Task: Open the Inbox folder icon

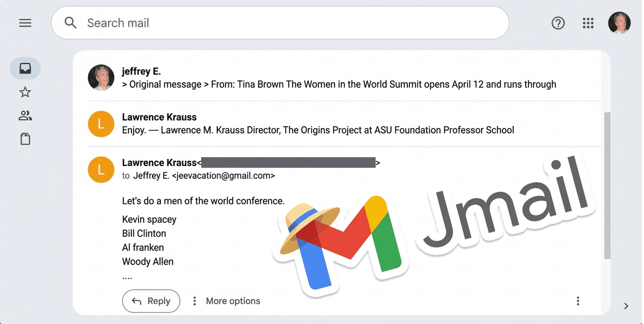Action: click(x=25, y=68)
